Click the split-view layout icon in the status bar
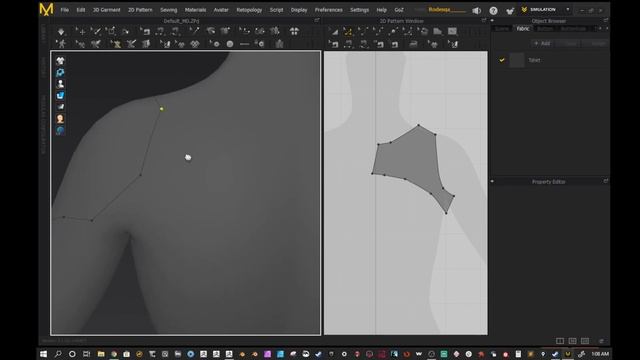The width and height of the screenshot is (640, 360). [560, 341]
